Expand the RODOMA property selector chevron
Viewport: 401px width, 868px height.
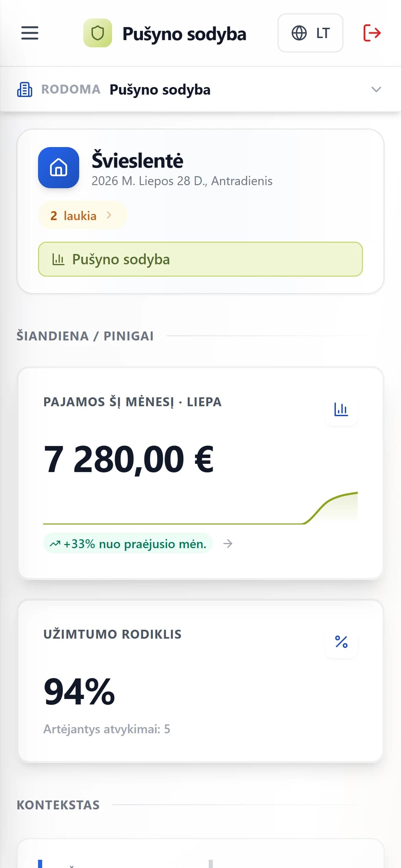point(376,89)
